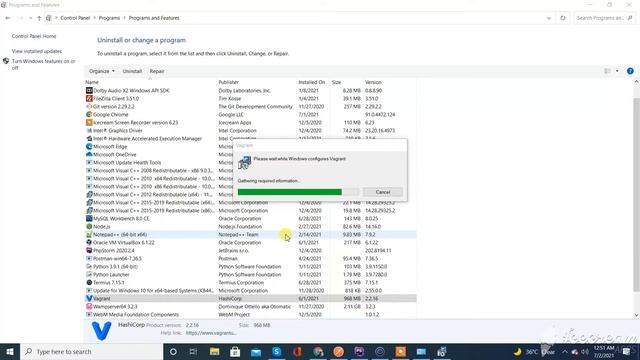Open Skype from the taskbar

coord(277,351)
